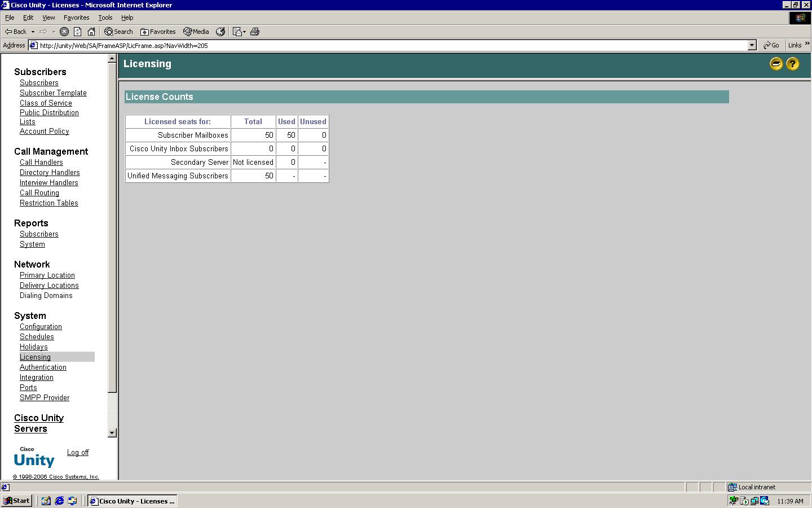Open the Schedules page
The image size is (812, 508).
(x=37, y=336)
